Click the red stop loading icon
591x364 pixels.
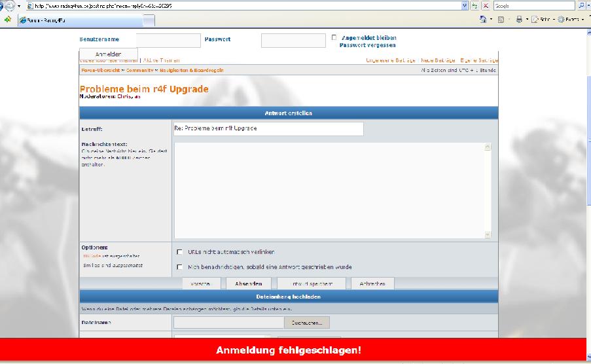point(486,6)
